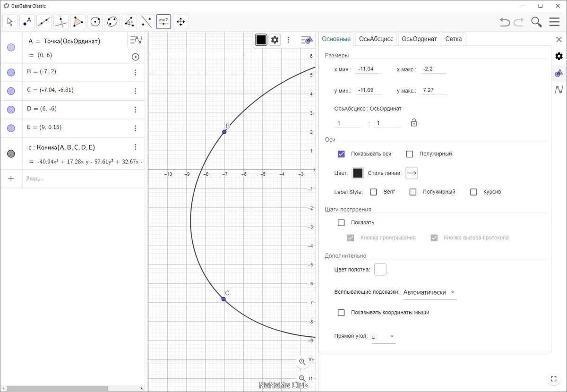Click the 'Ввод...' algebra input field
Viewport: 567px width, 392px height.
click(83, 179)
